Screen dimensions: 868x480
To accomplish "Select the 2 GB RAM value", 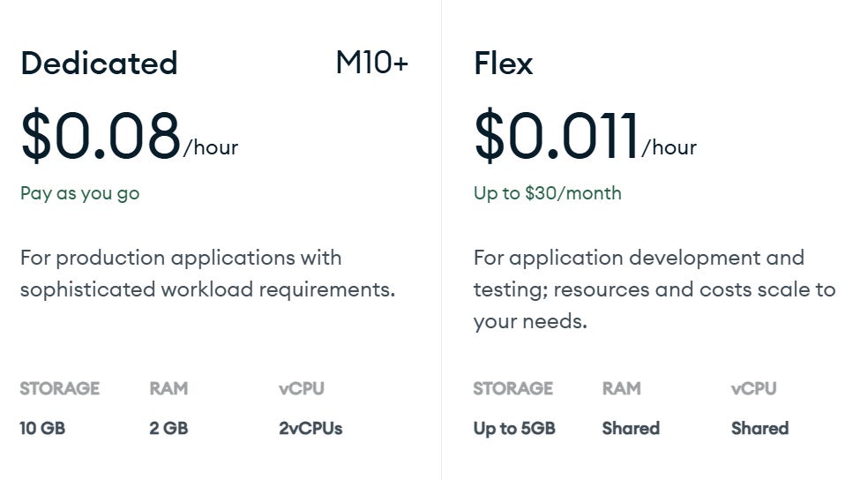I will (x=168, y=429).
